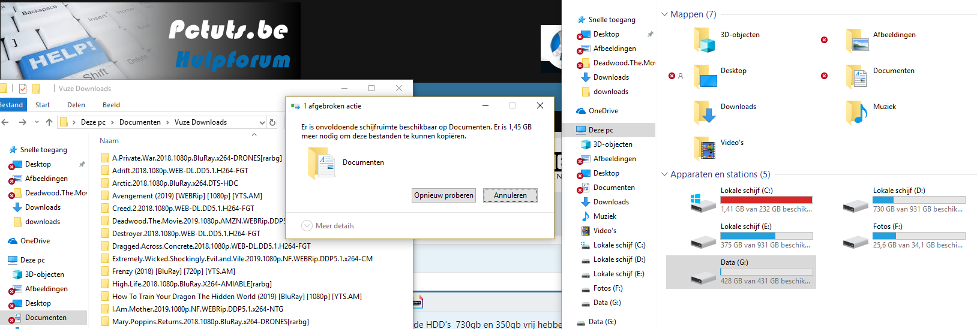Collapse Apparaten en stations (5) group
Viewport: 980px width, 329px height.
tap(664, 174)
